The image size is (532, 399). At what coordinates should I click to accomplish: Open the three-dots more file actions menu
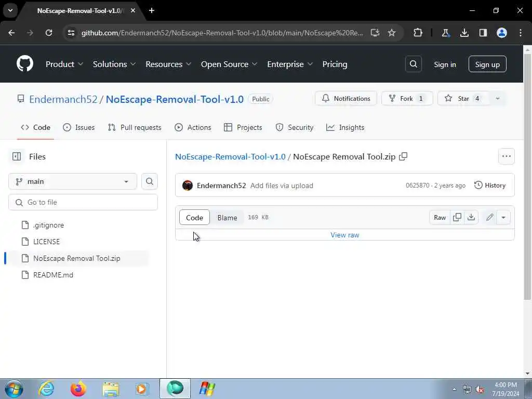pos(506,156)
